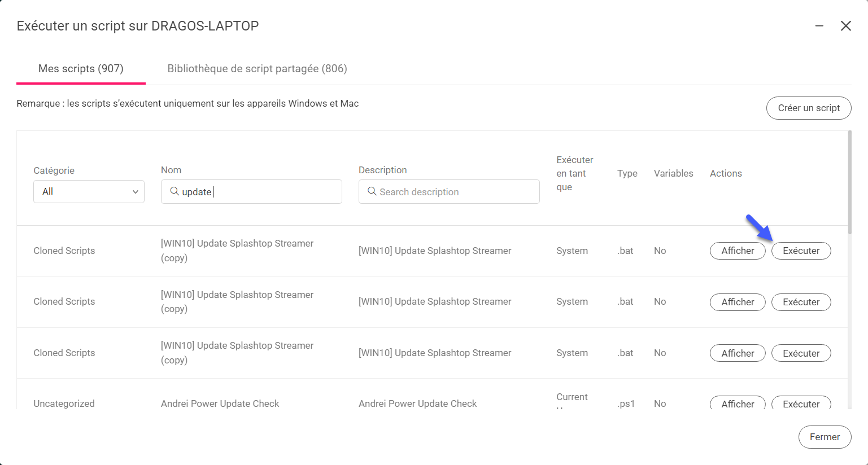Open the Catégorie dropdown showing All

pyautogui.click(x=89, y=191)
